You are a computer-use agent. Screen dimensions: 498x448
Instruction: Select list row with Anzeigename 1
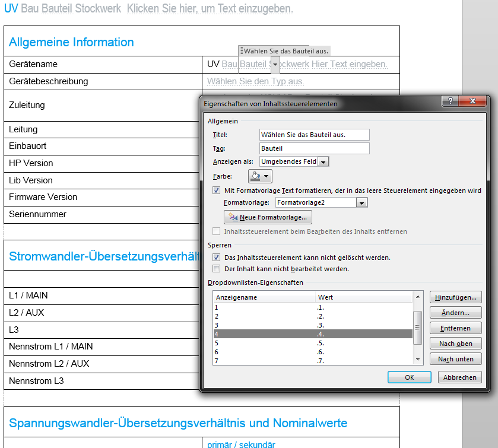point(313,307)
